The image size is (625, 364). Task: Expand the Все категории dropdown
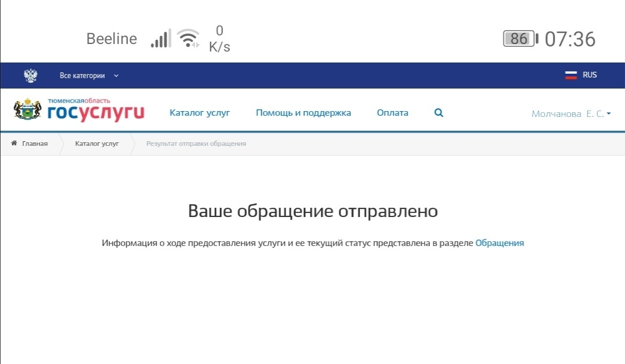89,76
